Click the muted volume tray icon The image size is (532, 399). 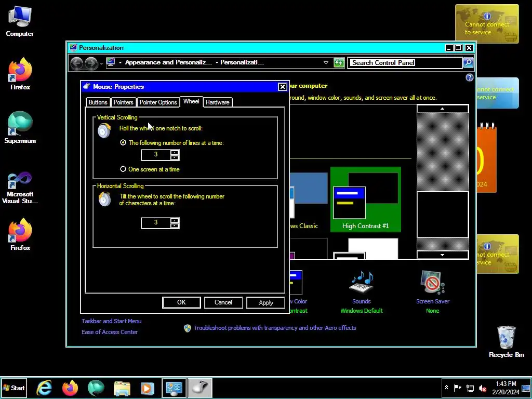483,388
